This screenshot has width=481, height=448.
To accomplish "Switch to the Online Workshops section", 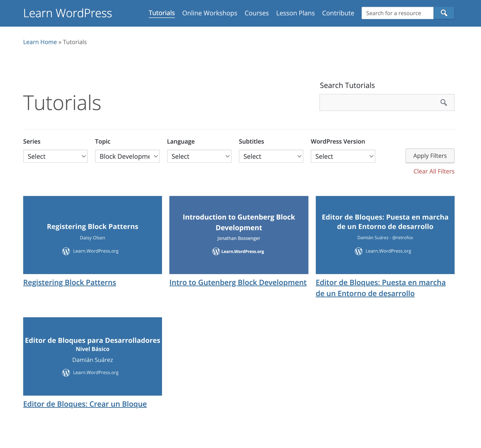I will pos(210,13).
